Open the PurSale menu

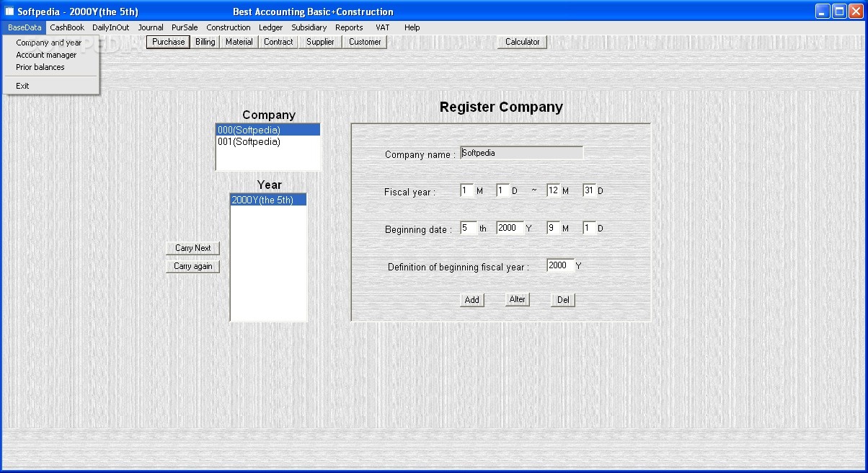coord(185,27)
